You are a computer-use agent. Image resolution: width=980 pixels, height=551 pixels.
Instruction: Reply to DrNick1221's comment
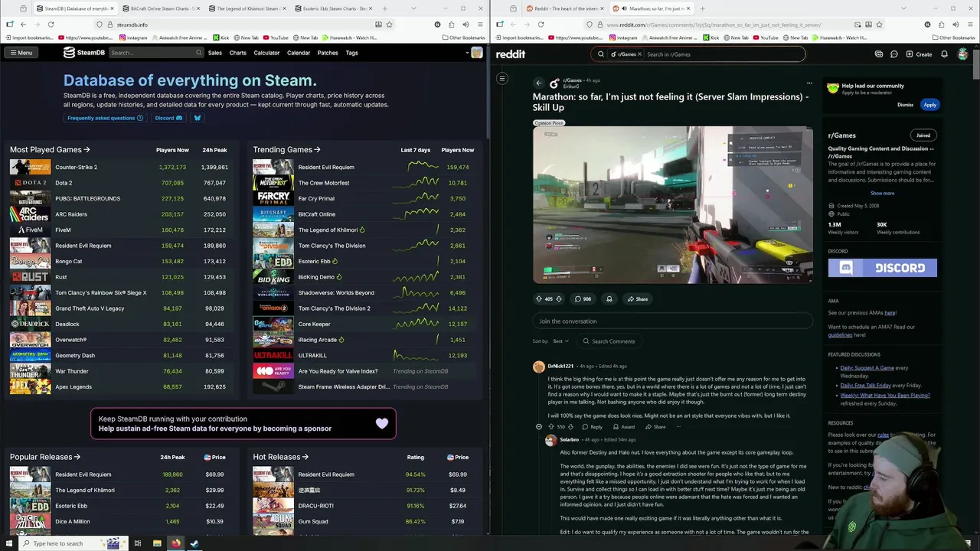point(593,427)
